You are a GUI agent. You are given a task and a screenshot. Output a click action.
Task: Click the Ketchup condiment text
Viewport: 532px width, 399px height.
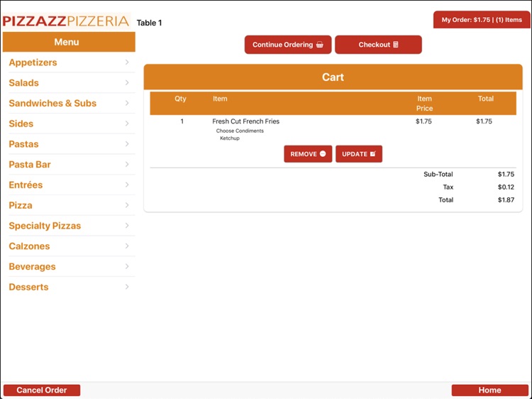click(230, 138)
